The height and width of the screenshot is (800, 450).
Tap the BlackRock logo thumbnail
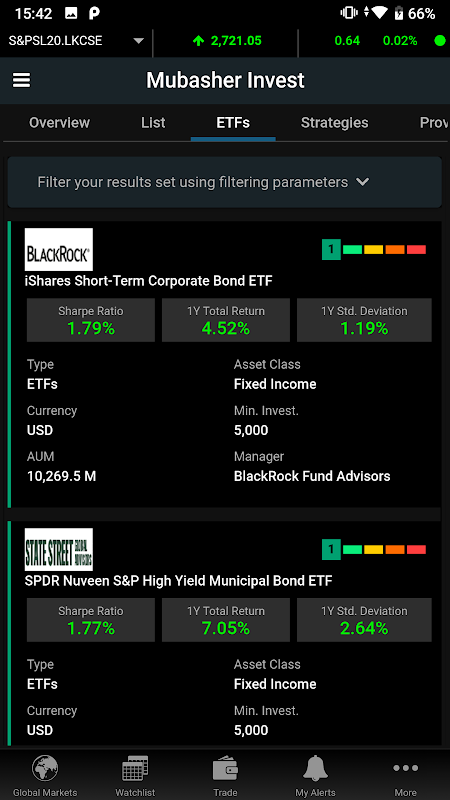[59, 249]
